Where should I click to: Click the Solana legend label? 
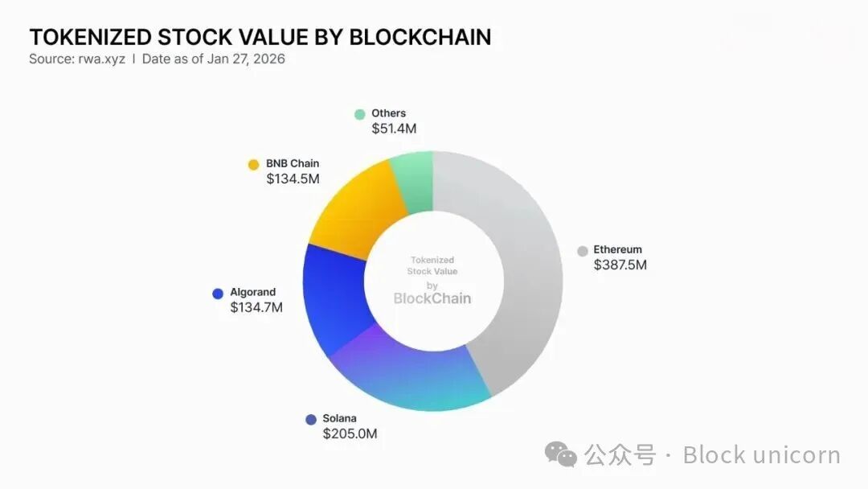pyautogui.click(x=339, y=418)
